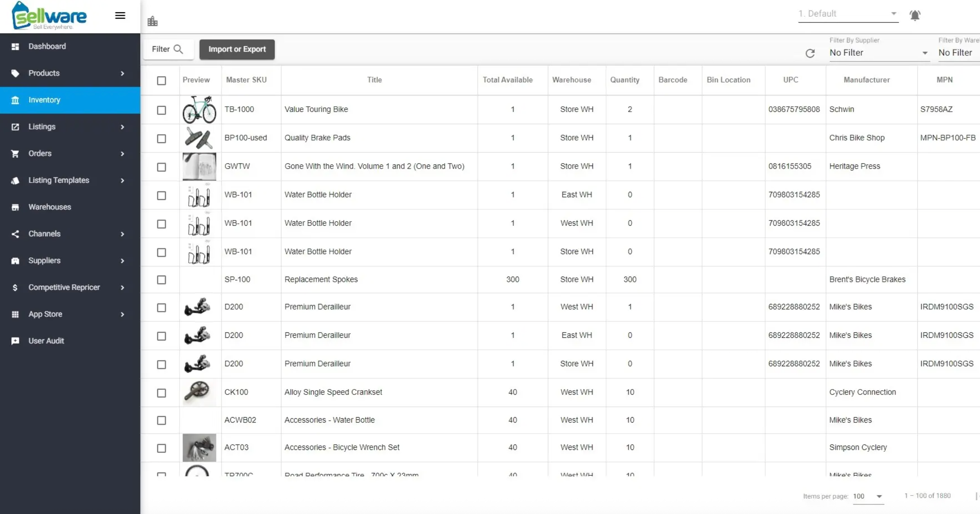Click the Warehouses store icon

15,207
